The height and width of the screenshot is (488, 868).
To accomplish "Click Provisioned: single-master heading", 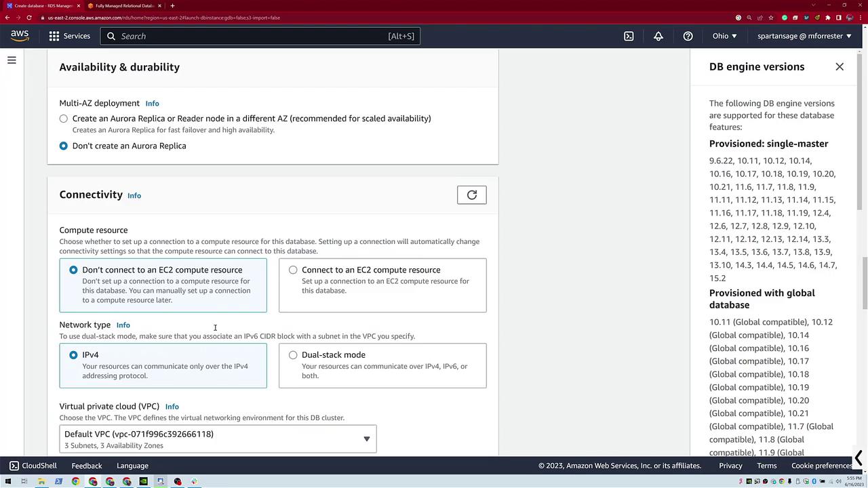I will coord(769,144).
